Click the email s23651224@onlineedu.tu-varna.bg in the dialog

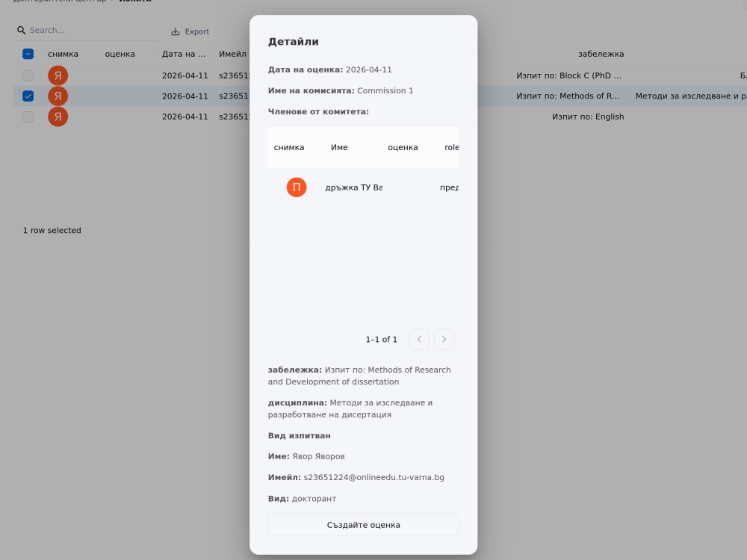[373, 477]
